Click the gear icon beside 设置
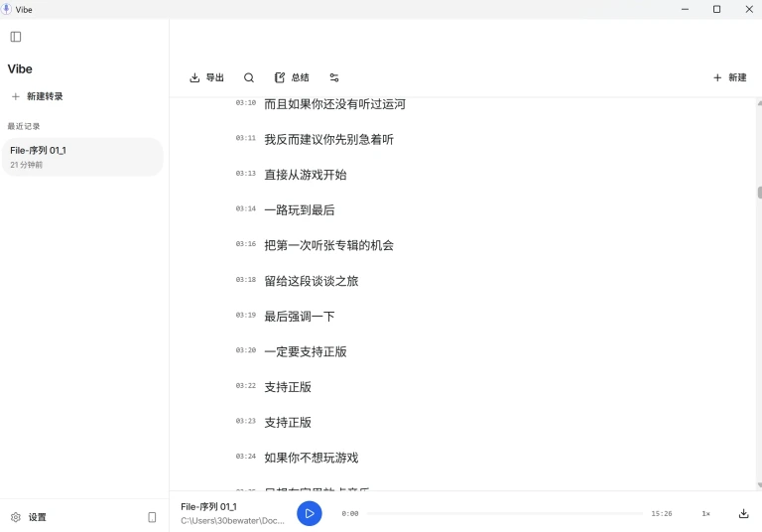 coord(16,517)
